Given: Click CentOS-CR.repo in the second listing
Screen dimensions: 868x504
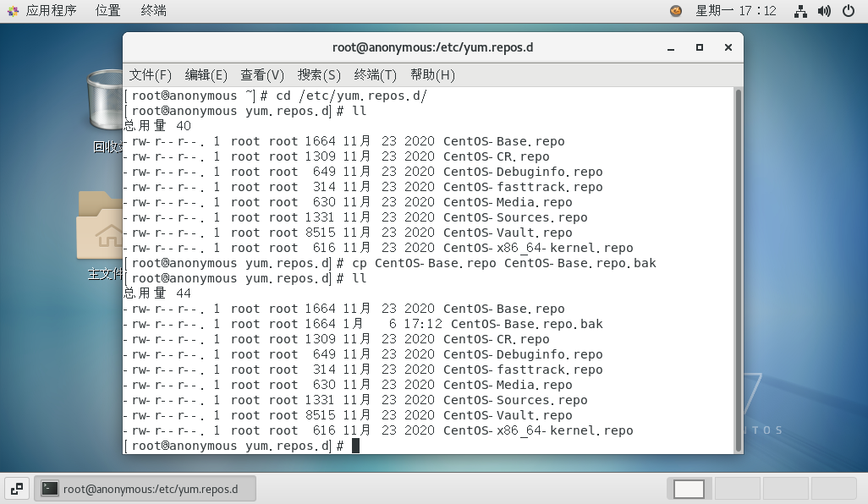Looking at the screenshot, I should [497, 339].
